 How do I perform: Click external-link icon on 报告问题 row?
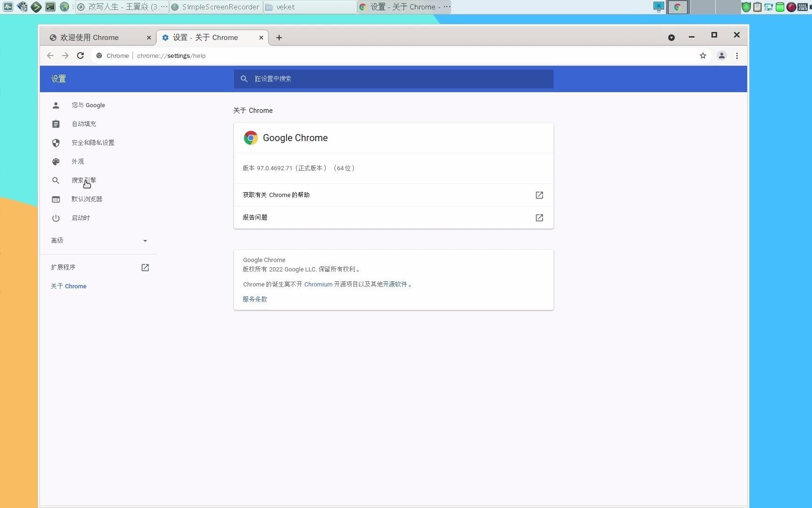539,217
